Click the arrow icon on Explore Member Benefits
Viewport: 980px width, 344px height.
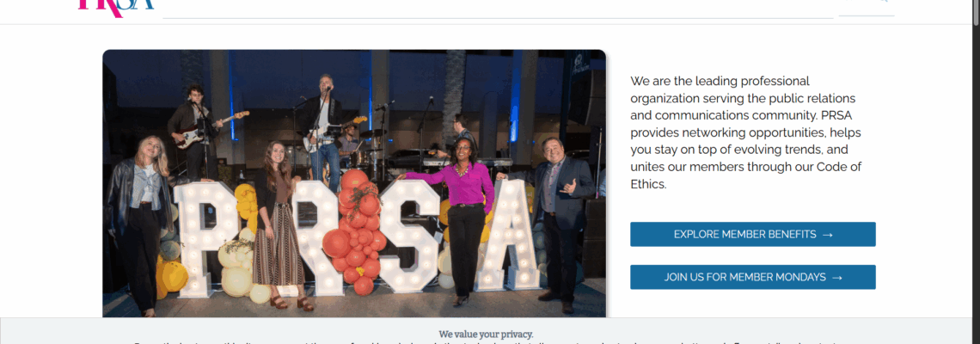828,235
